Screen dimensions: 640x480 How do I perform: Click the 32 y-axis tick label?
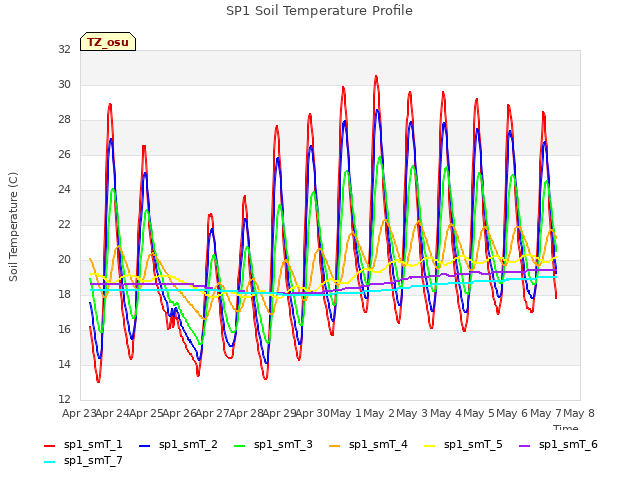point(64,49)
